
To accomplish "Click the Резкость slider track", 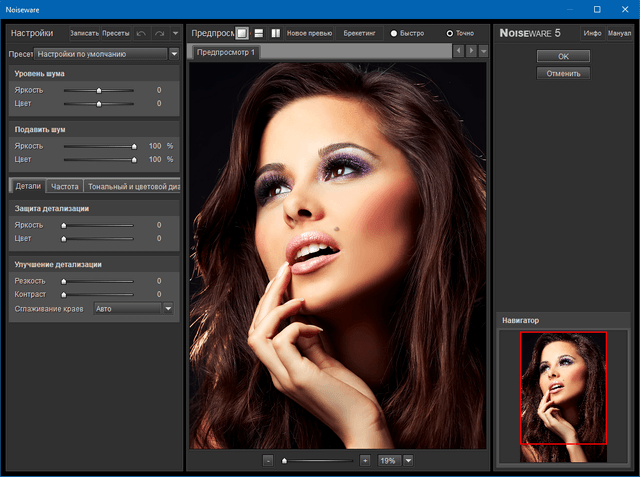I will (x=98, y=281).
